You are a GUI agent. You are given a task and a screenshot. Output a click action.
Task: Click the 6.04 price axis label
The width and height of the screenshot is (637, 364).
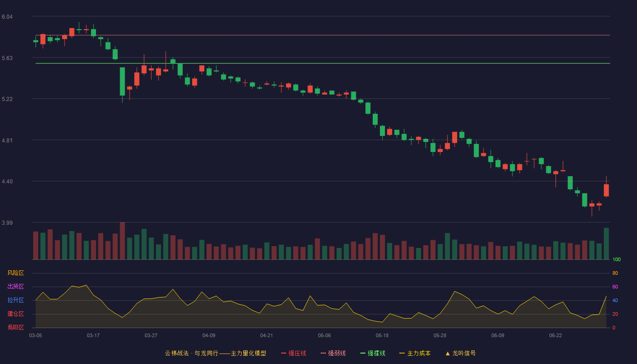[x=7, y=17]
